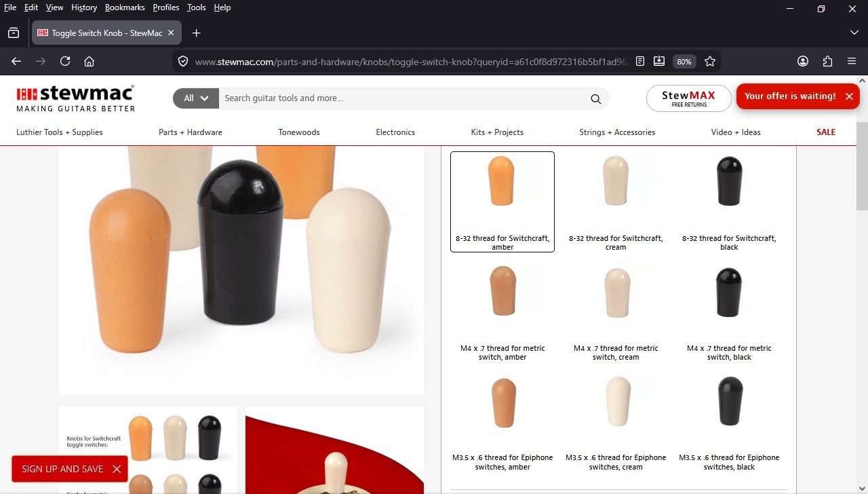Select 8-32 thread Switchcraft cream knob
868x494 pixels.
tap(616, 202)
